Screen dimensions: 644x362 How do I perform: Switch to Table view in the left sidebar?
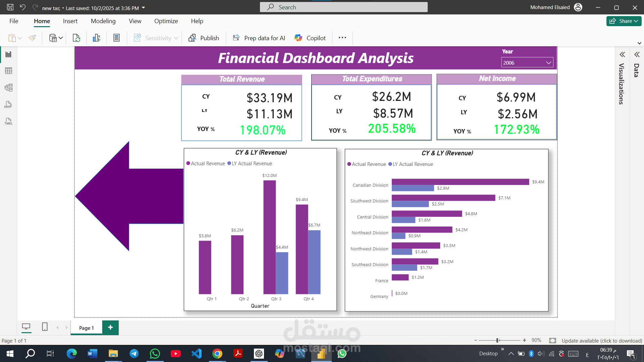coord(8,70)
